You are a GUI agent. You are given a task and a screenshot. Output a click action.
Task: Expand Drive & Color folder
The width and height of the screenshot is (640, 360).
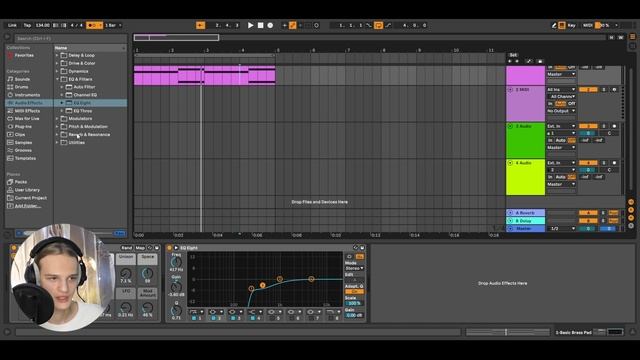(57, 63)
